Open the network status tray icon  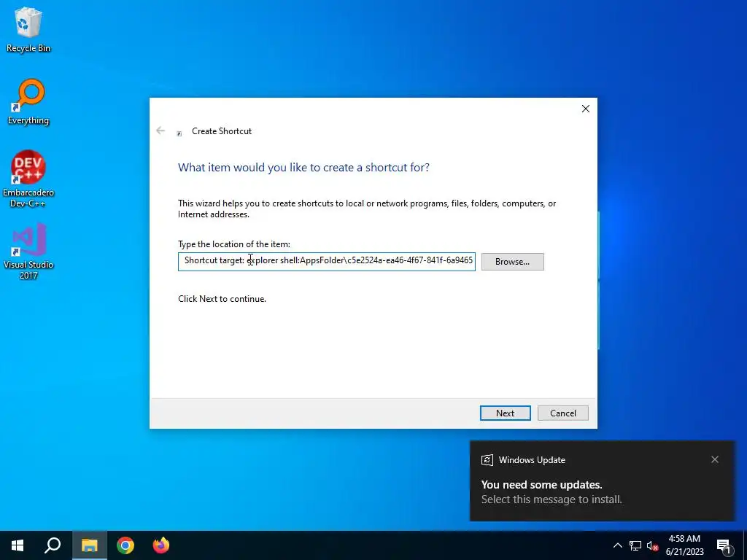pyautogui.click(x=635, y=545)
